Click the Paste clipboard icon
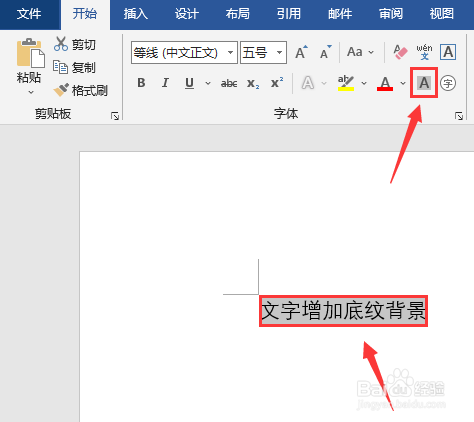 pos(30,53)
